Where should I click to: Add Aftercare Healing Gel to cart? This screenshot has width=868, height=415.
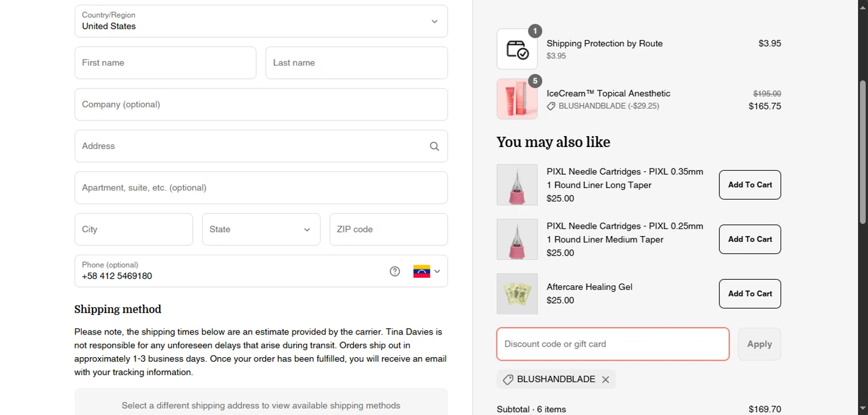tap(750, 293)
